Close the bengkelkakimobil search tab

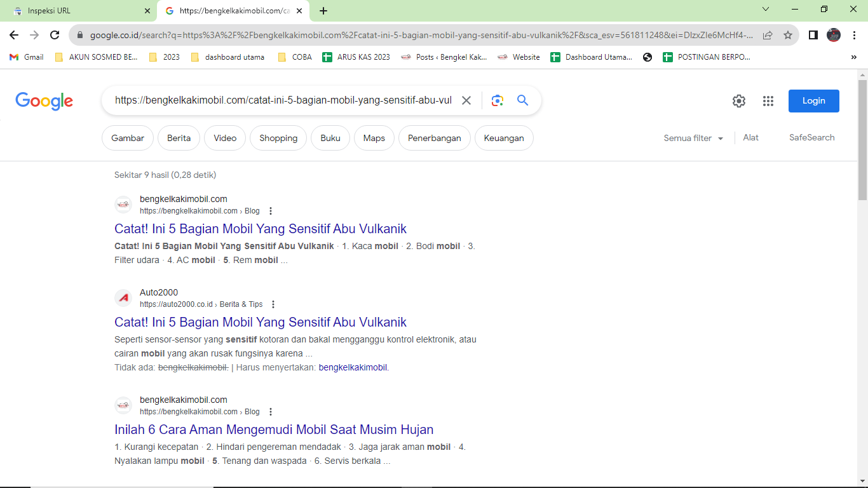point(299,11)
